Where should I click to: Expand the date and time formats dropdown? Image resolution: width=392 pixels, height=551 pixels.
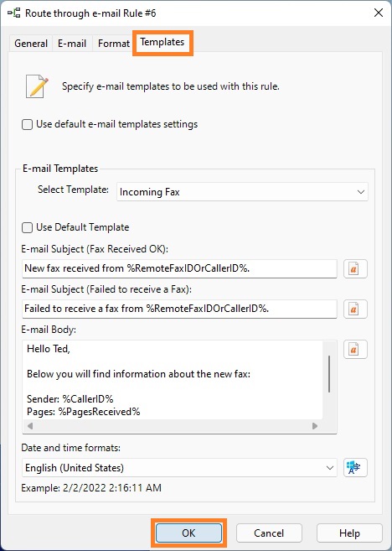click(x=179, y=468)
